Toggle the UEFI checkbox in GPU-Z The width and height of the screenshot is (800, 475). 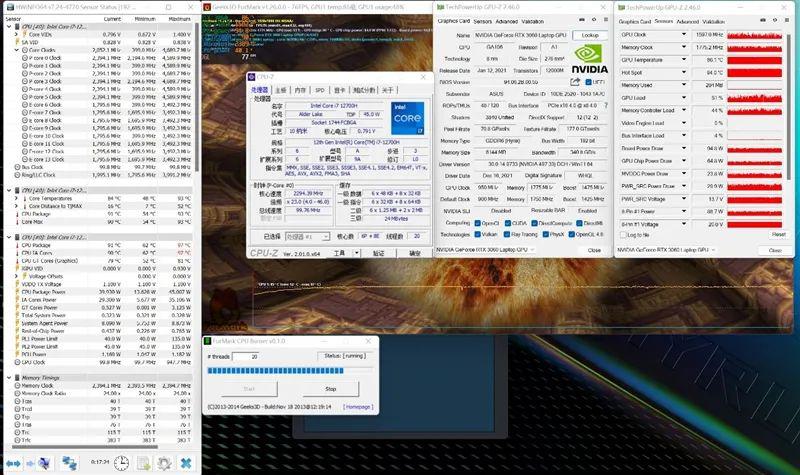point(588,82)
